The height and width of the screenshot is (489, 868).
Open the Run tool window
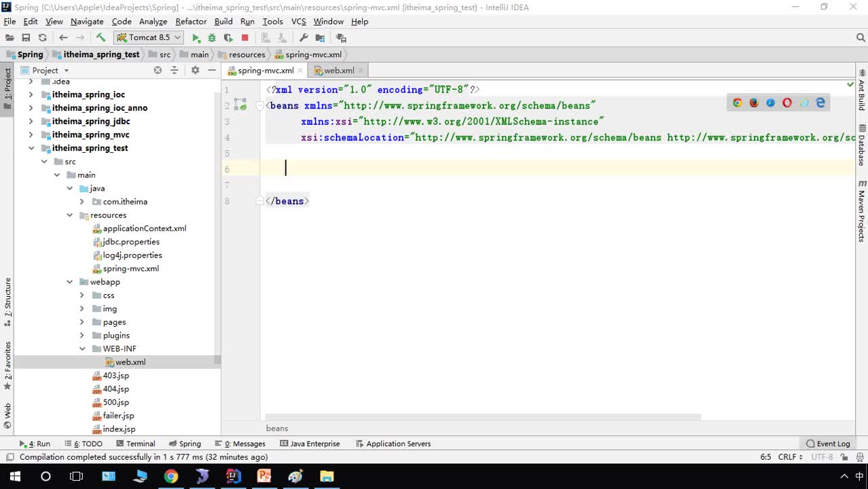click(x=35, y=443)
